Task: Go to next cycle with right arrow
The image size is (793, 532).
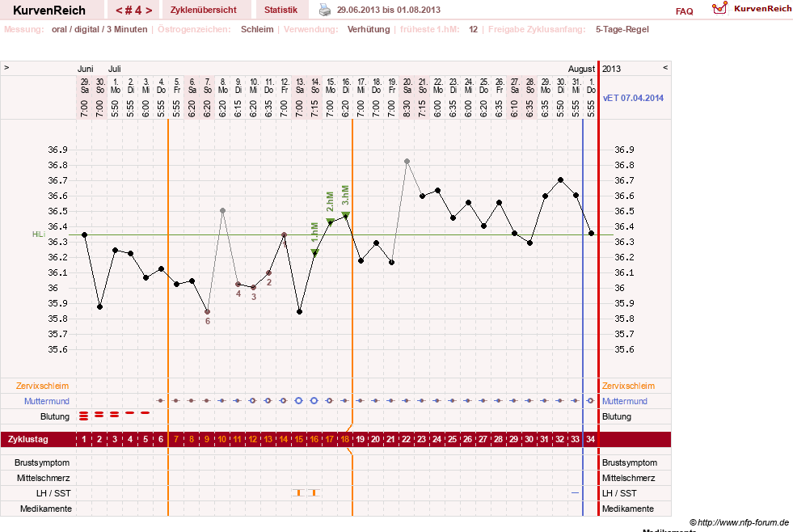Action: [x=149, y=11]
